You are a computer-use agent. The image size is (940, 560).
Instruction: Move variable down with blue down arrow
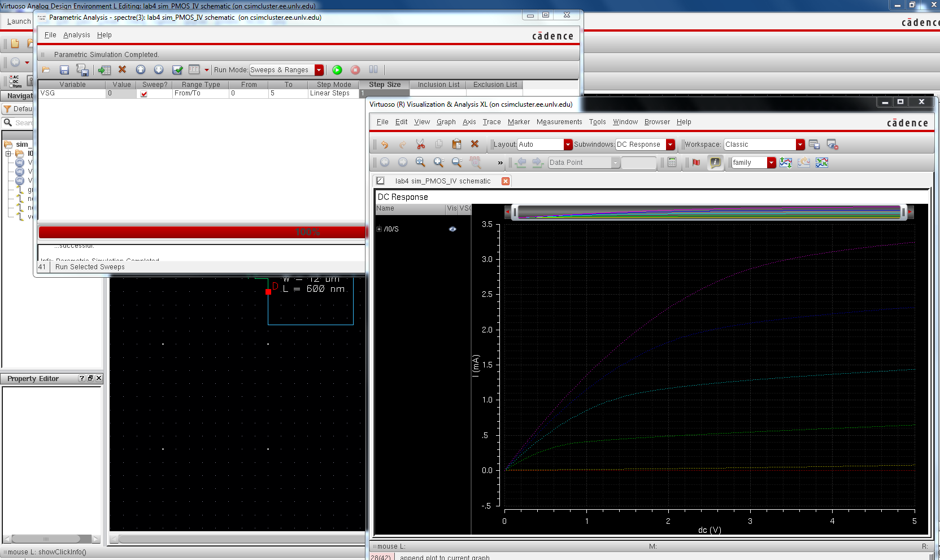[x=159, y=69]
